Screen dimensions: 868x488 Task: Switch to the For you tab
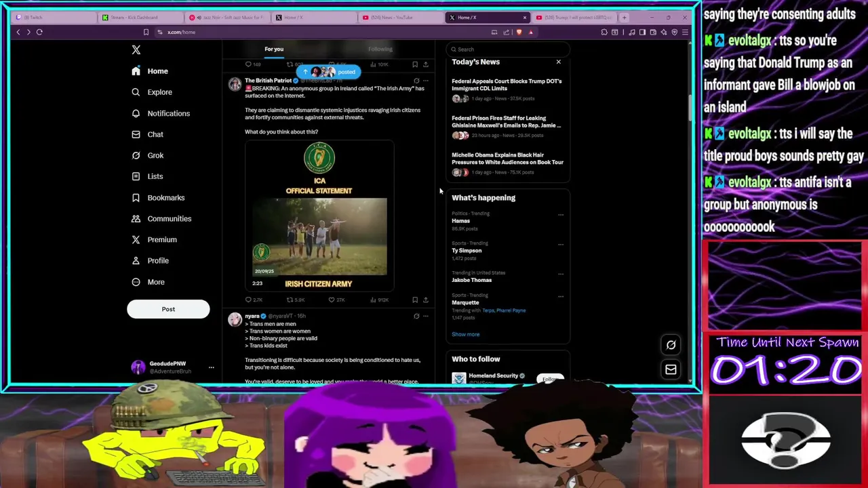(x=274, y=49)
